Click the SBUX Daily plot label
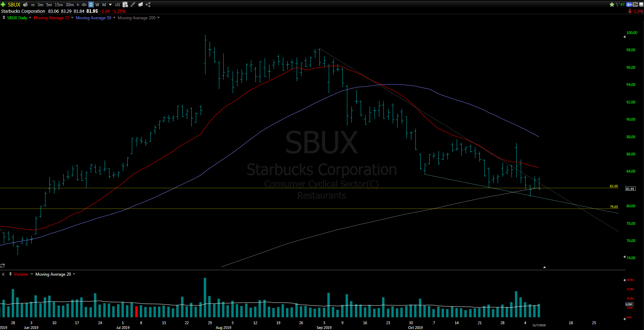644x330 pixels. click(17, 18)
